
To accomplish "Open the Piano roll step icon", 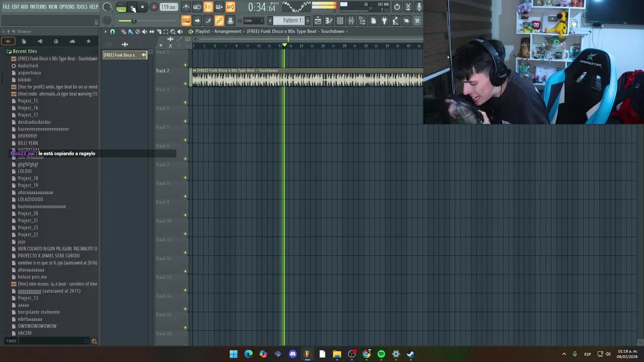I will [x=329, y=21].
